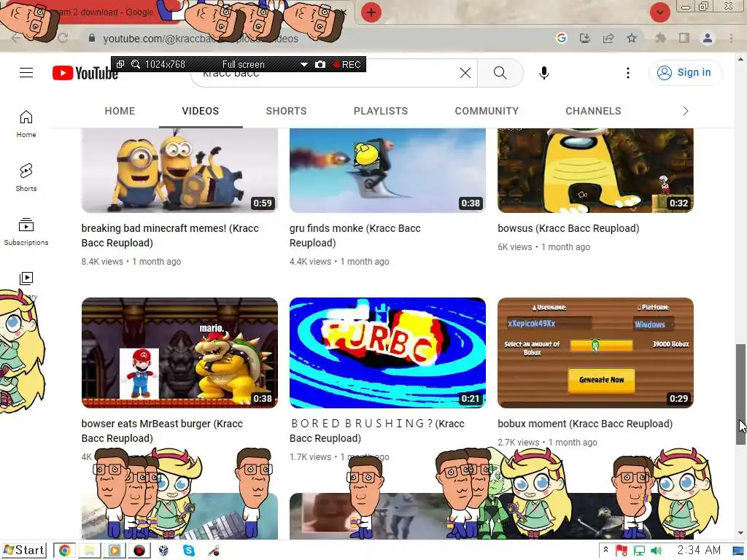Image resolution: width=747 pixels, height=560 pixels.
Task: Click the browser address bar URL
Action: click(201, 39)
